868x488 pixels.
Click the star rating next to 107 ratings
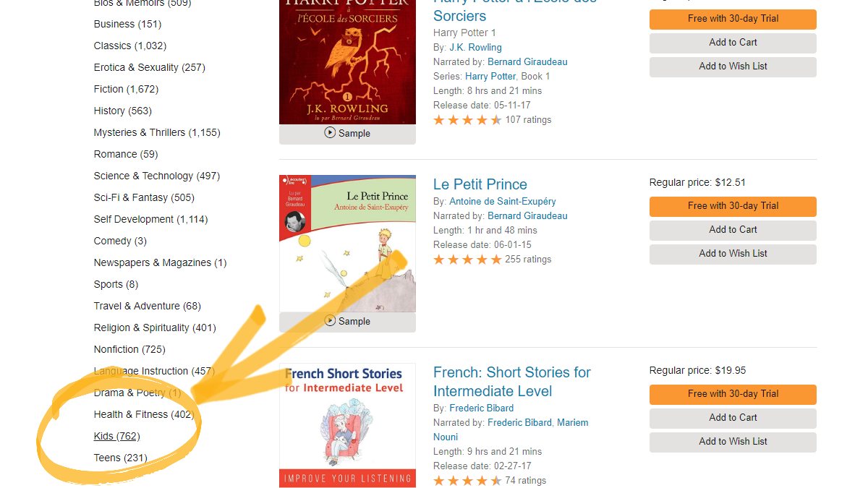[468, 120]
